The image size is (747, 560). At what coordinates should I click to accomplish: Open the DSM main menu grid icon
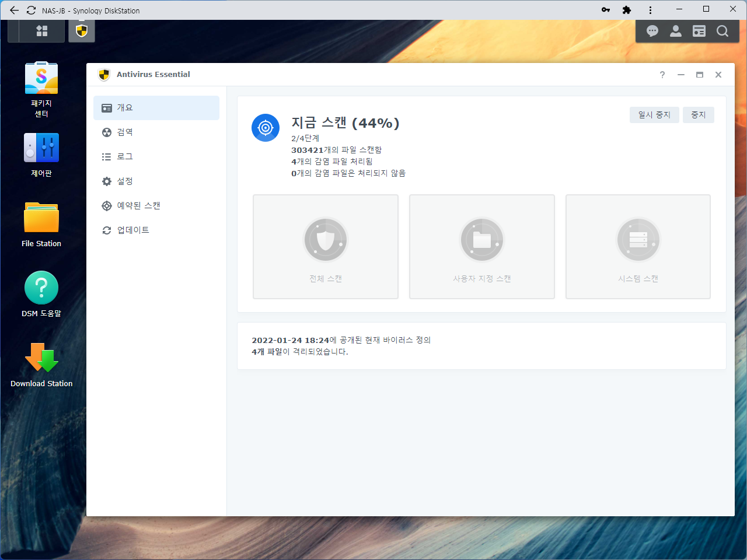pos(41,31)
